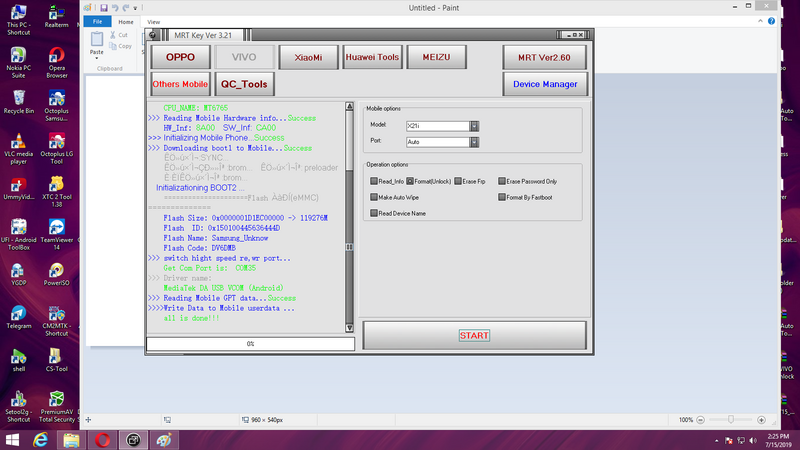Click the OPPO brand button
The image size is (800, 450).
[x=180, y=57]
